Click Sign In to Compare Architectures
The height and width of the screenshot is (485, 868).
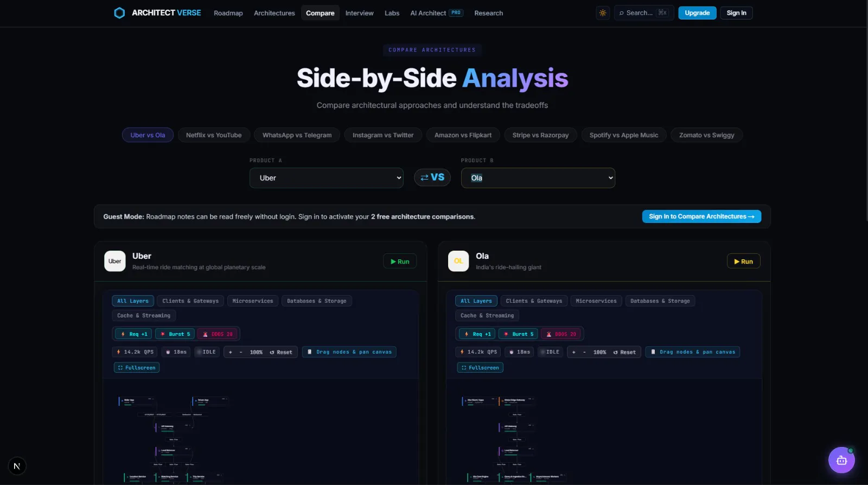coord(701,216)
